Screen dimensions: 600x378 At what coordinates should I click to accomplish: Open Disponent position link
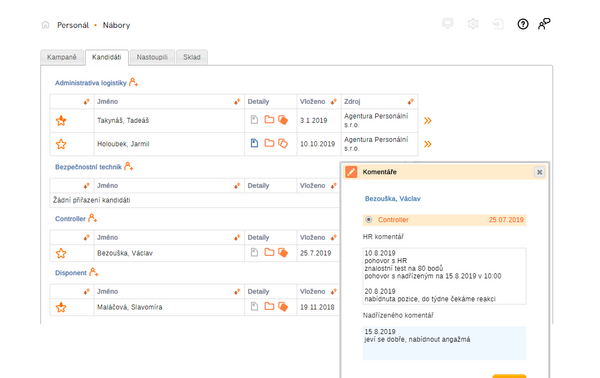pyautogui.click(x=71, y=273)
